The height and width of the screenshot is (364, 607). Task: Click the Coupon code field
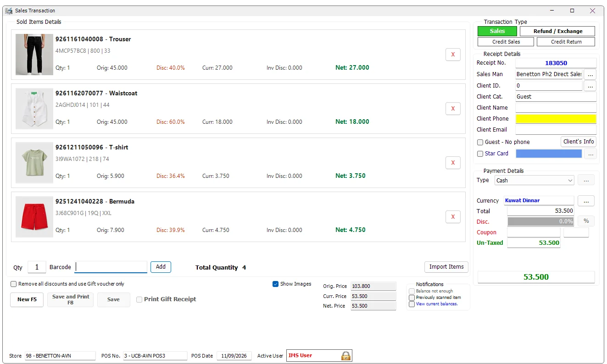tap(534, 232)
